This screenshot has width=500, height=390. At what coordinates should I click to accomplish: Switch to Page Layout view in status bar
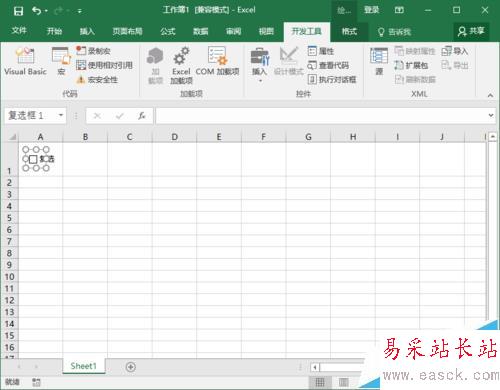coord(343,382)
